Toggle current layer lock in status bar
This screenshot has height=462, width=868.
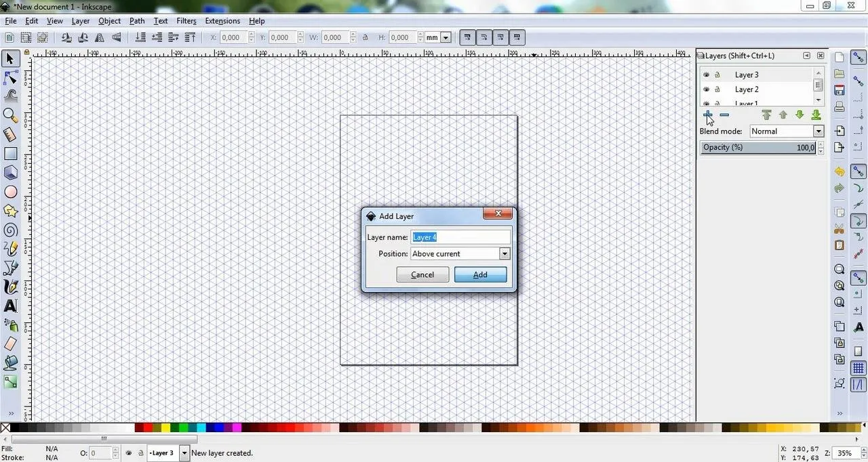[140, 453]
